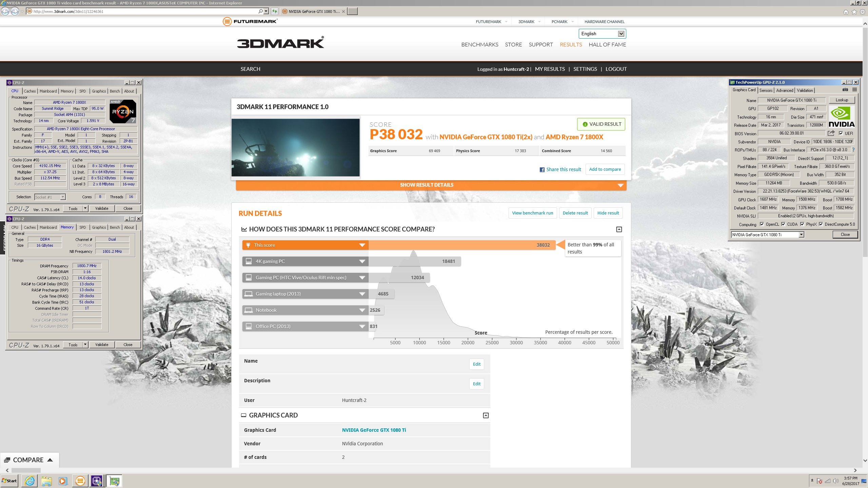Click the 3DMark logo
Image resolution: width=868 pixels, height=488 pixels.
click(280, 43)
